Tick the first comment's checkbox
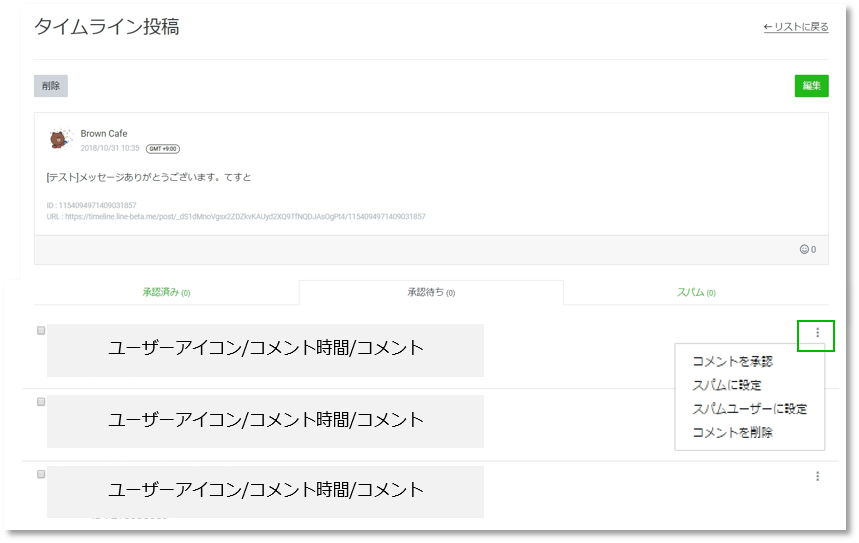Viewport: 859px width, 543px height. point(41,330)
